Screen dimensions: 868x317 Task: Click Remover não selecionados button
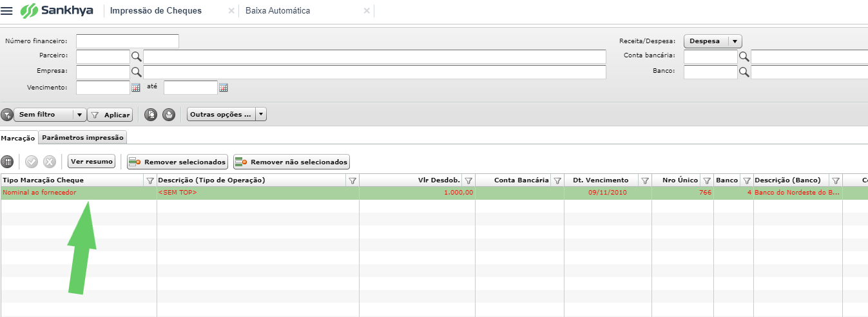click(x=291, y=162)
